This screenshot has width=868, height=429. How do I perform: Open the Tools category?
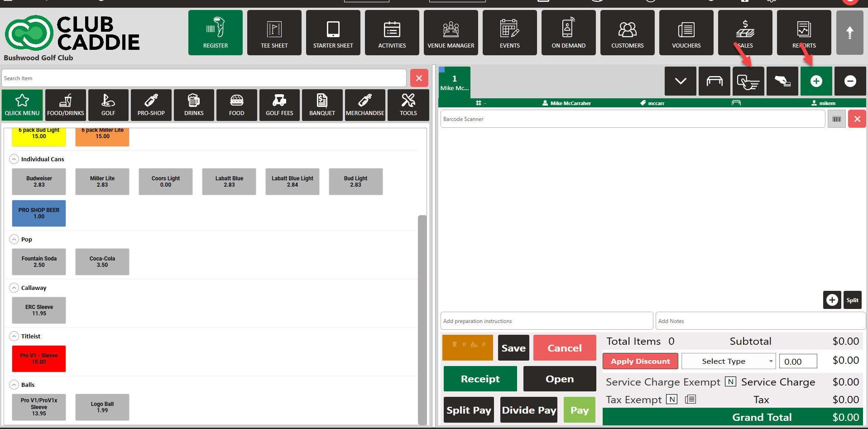(408, 105)
